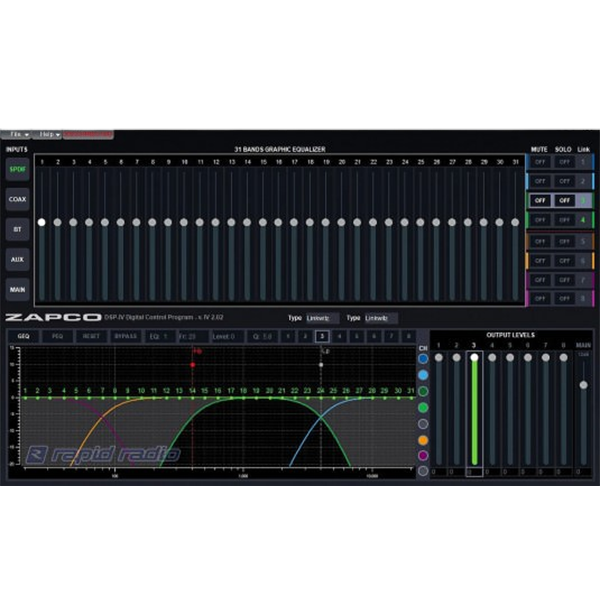Click graphic equalizer band 1 slider knob
600x600 pixels.
[42, 222]
